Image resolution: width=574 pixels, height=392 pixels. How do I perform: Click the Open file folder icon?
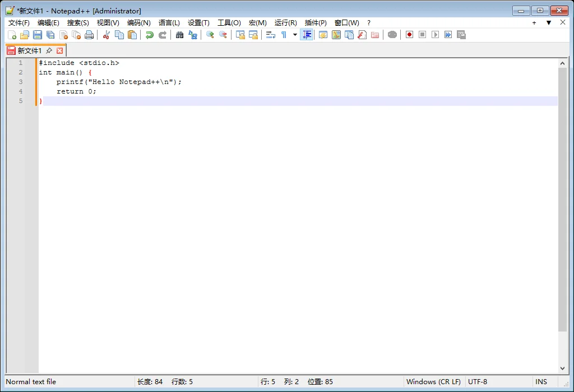[25, 35]
